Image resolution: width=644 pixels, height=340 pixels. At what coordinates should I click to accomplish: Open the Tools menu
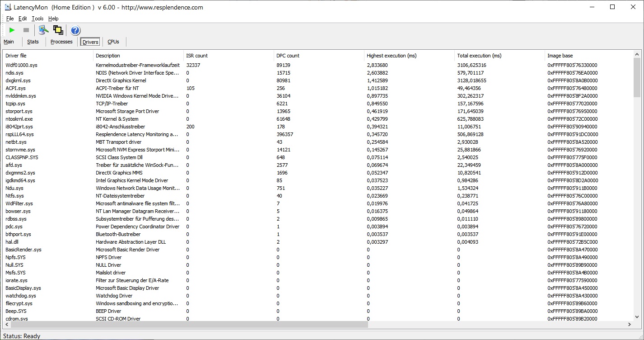pos(37,19)
